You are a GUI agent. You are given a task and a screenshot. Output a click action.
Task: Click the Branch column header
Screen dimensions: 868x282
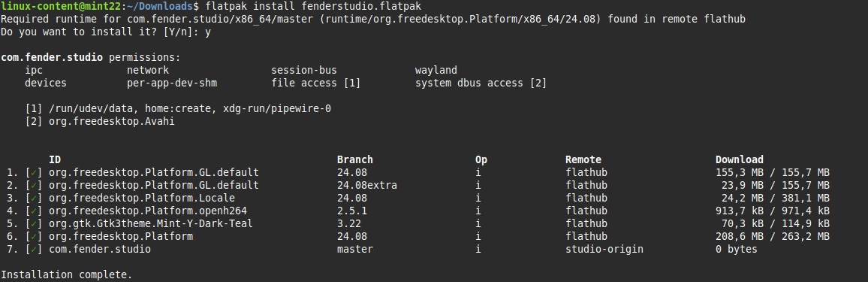coord(355,159)
